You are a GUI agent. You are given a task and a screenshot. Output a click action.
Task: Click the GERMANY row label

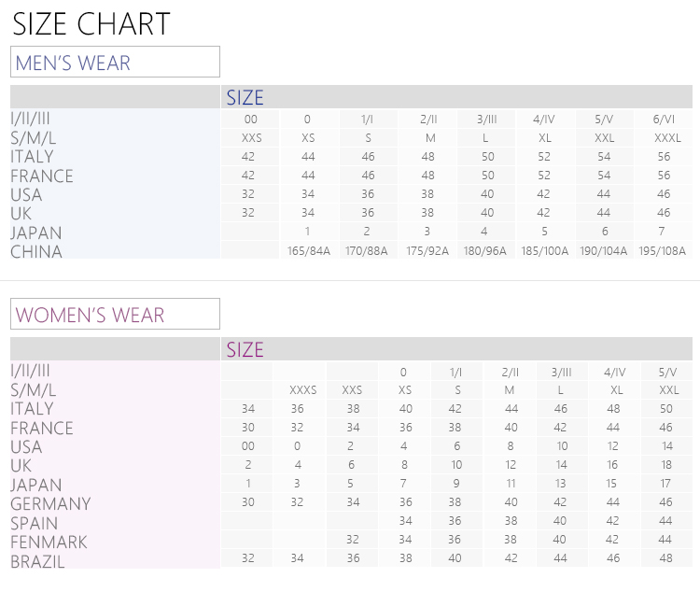[x=50, y=503]
